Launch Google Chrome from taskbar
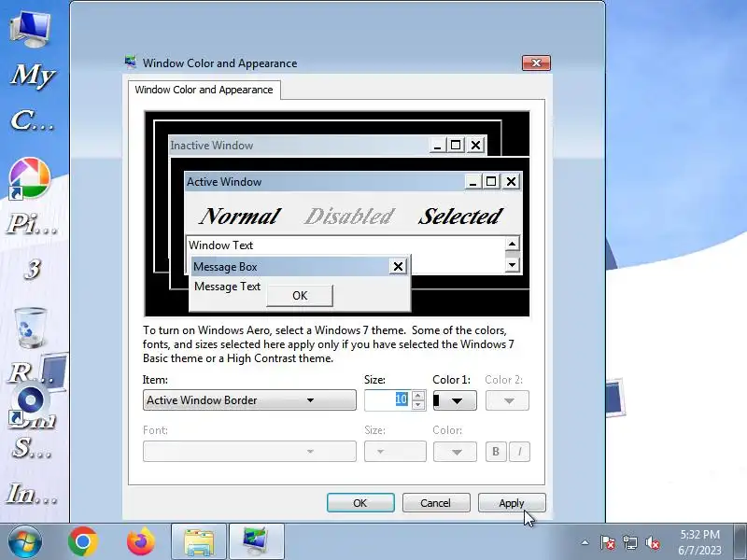This screenshot has height=560, width=747. (x=83, y=541)
